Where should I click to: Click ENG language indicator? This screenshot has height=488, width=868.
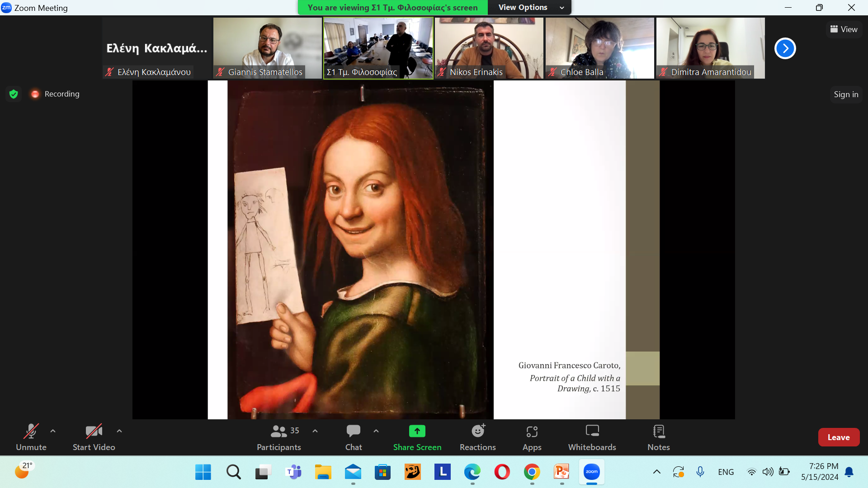[x=726, y=472]
